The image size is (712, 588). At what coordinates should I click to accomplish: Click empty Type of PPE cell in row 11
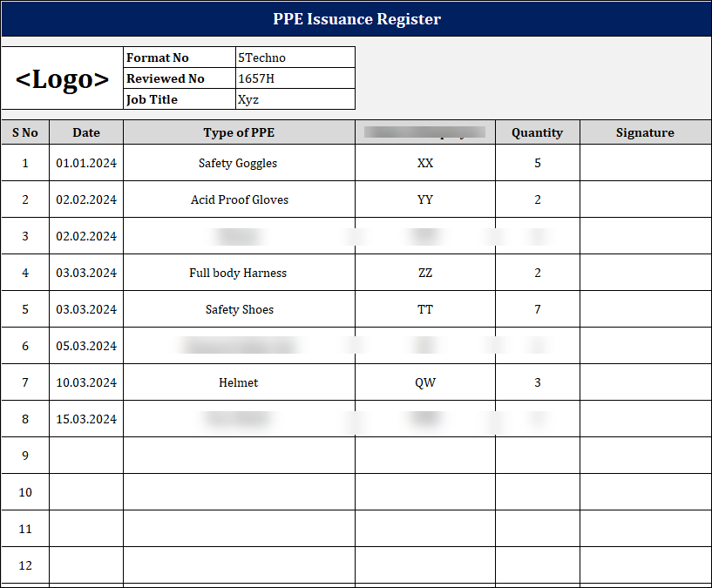tap(239, 529)
